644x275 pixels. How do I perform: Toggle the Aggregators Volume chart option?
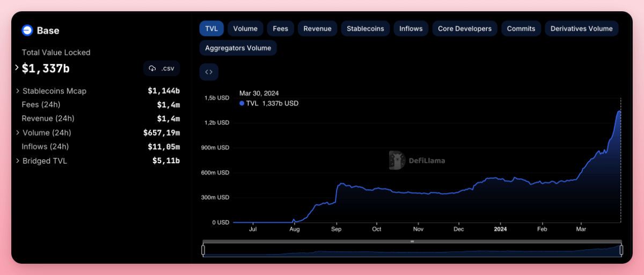tap(238, 48)
